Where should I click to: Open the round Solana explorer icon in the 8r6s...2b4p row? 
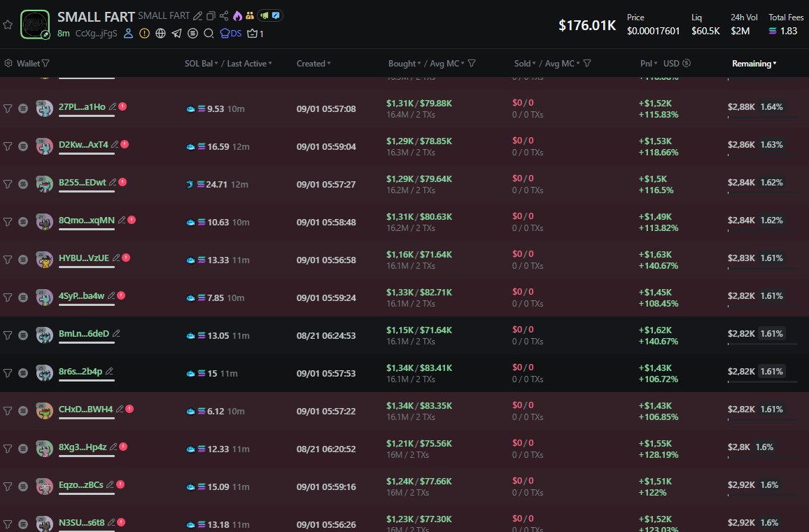[23, 373]
